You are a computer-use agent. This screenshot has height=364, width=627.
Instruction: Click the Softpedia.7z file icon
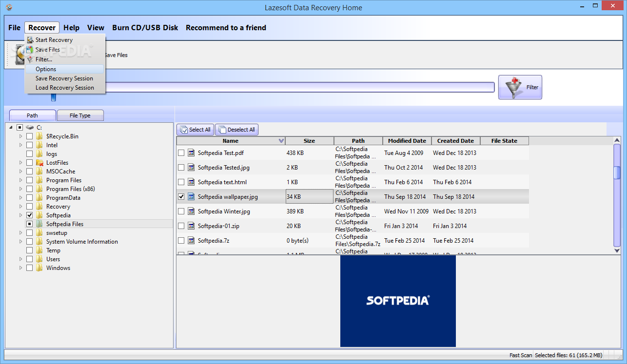[191, 241]
